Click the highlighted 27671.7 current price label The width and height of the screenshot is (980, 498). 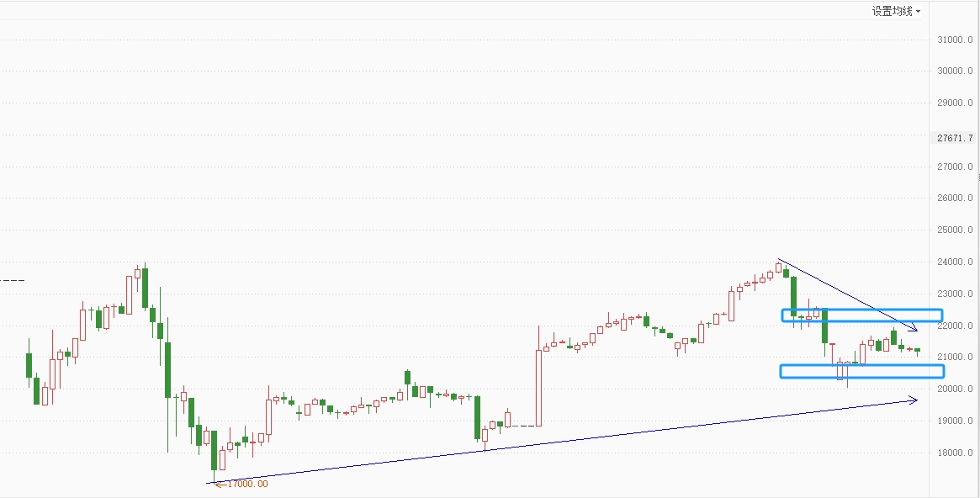coord(954,138)
